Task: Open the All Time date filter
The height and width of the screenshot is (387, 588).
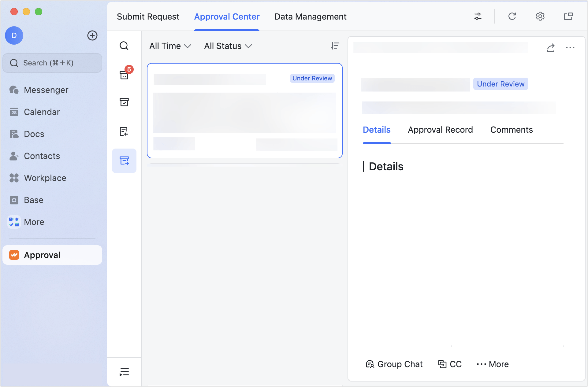Action: (x=170, y=46)
